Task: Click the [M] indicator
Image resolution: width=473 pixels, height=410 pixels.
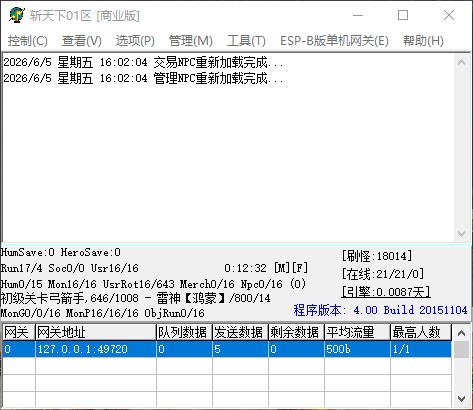Action: coord(282,268)
